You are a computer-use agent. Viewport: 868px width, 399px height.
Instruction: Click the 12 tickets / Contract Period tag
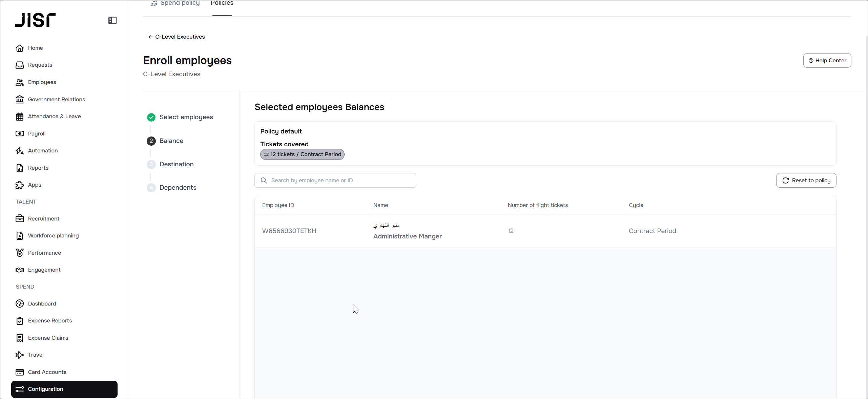(x=302, y=154)
